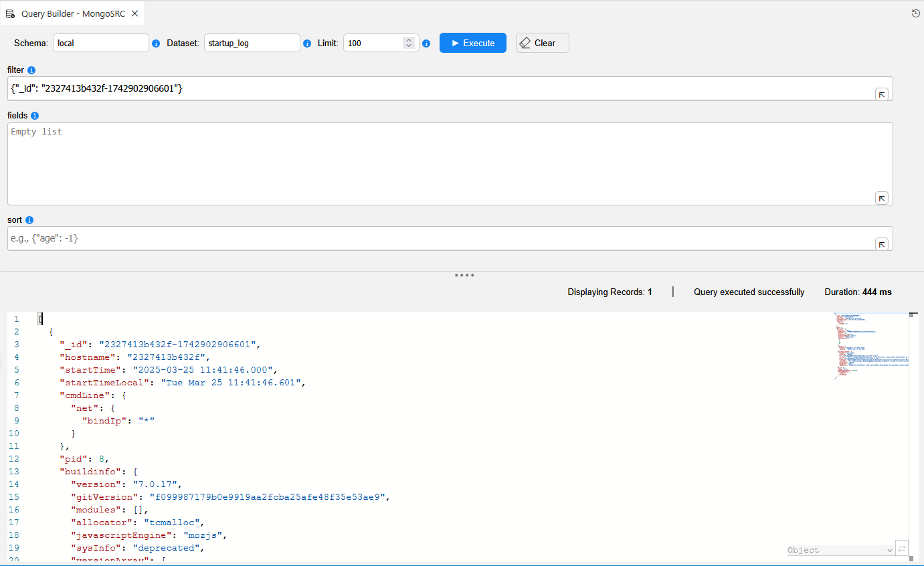Open the Object type dropdown in results
This screenshot has height=566, width=924.
(840, 550)
